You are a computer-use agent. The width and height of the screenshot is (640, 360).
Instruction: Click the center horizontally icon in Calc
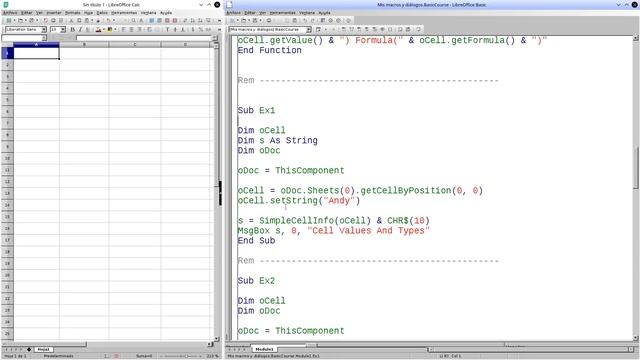tap(131, 29)
